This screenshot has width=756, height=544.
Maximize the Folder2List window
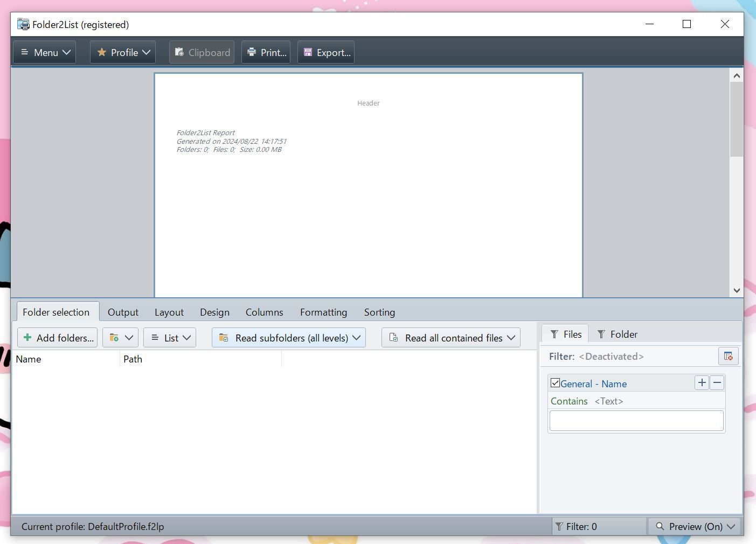(x=686, y=24)
